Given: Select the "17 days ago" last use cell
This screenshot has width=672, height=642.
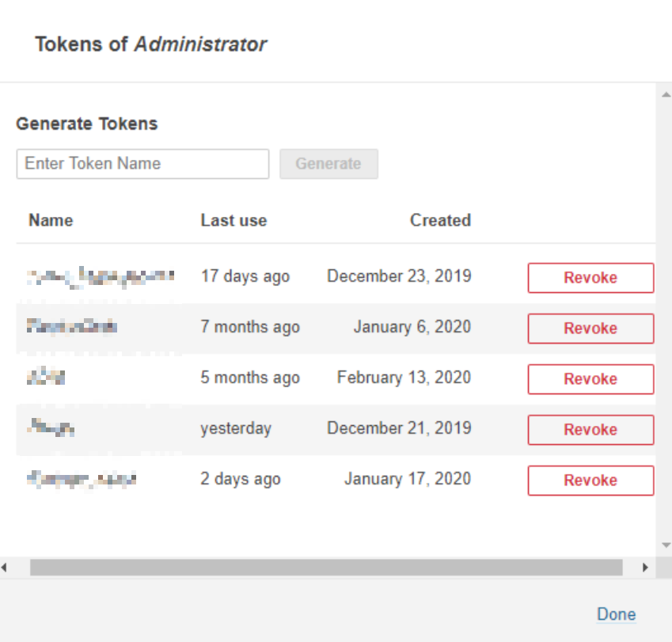Looking at the screenshot, I should point(245,276).
